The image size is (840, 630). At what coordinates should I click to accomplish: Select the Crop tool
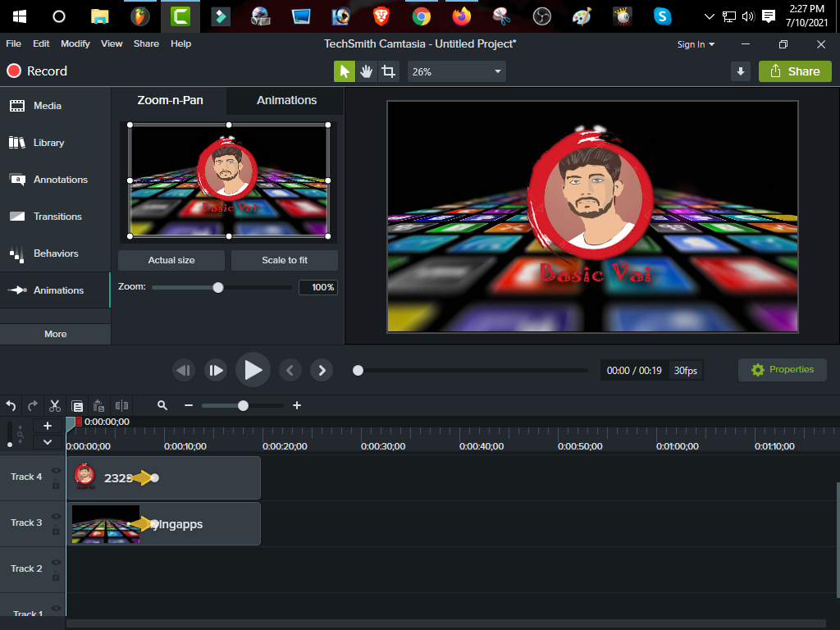(x=388, y=71)
